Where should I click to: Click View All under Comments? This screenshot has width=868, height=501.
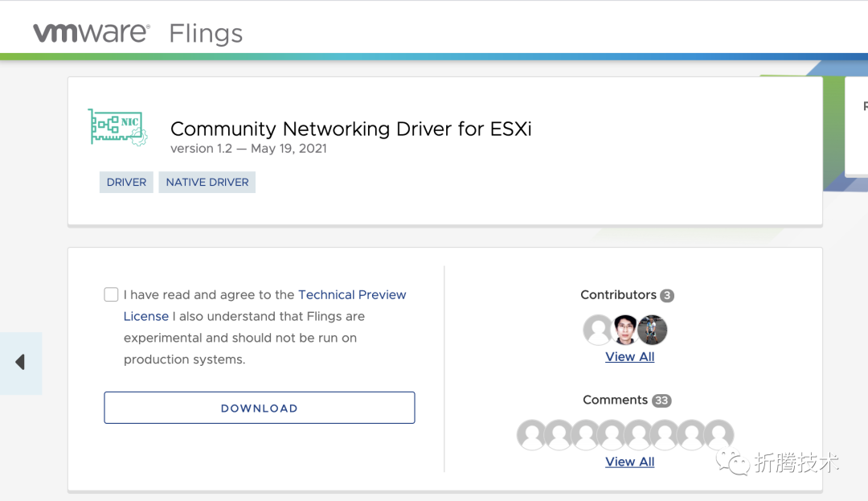(x=629, y=462)
